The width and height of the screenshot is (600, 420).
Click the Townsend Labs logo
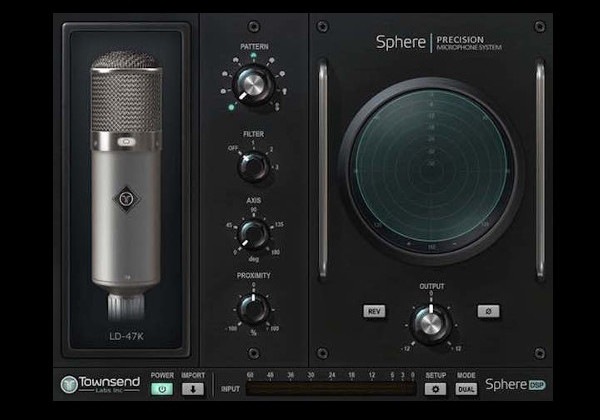click(x=100, y=384)
